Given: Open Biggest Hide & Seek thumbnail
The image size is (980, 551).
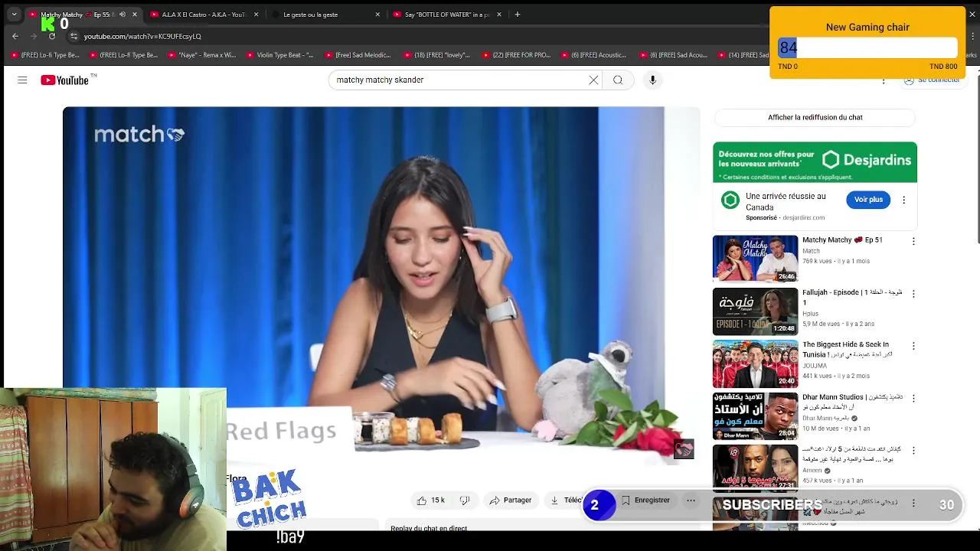Looking at the screenshot, I should (x=755, y=364).
